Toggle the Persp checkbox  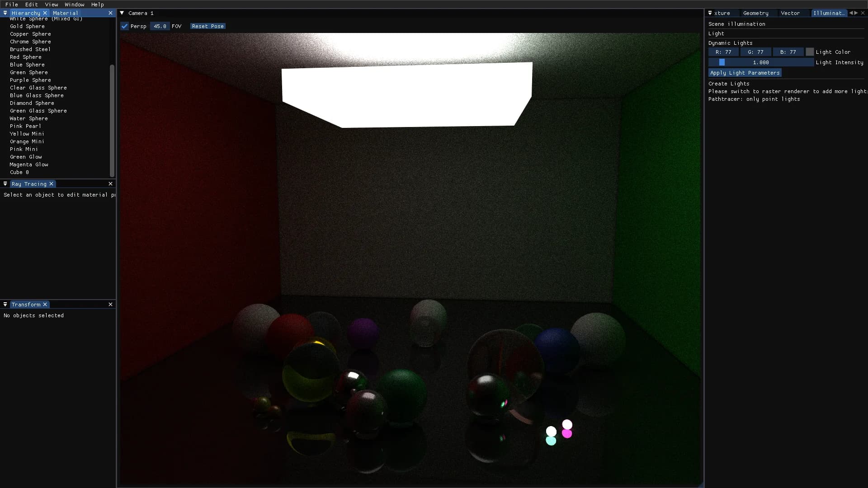(125, 26)
